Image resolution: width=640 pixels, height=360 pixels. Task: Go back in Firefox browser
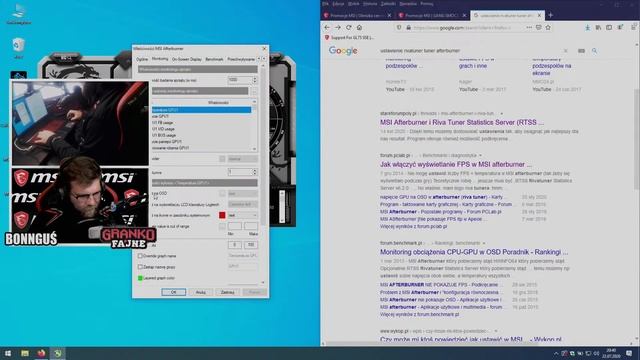tap(327, 27)
